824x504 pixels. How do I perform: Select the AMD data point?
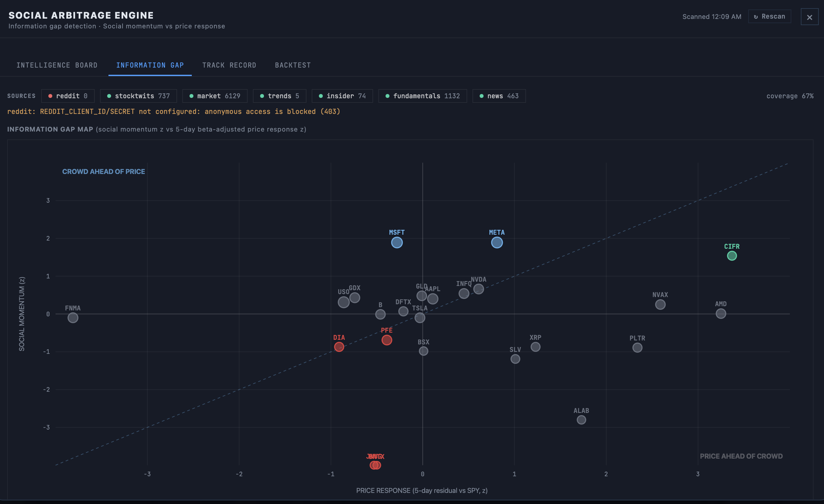(721, 314)
